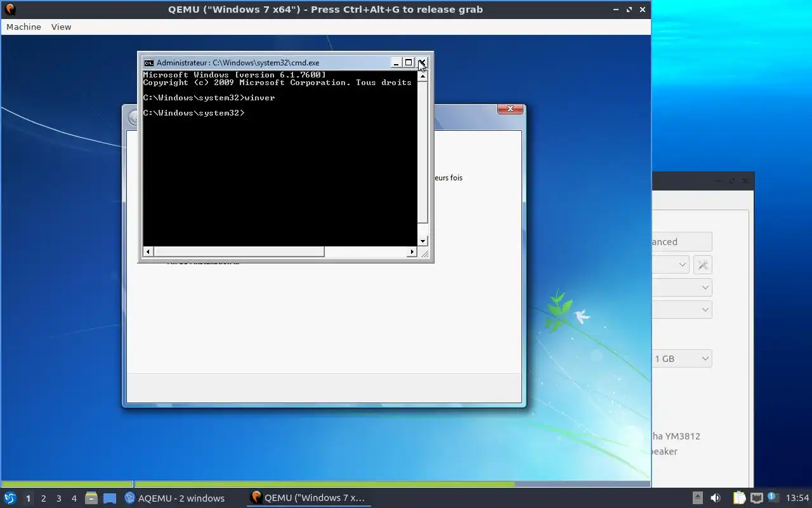812x508 pixels.
Task: Minimize the QEMU window
Action: coord(616,10)
